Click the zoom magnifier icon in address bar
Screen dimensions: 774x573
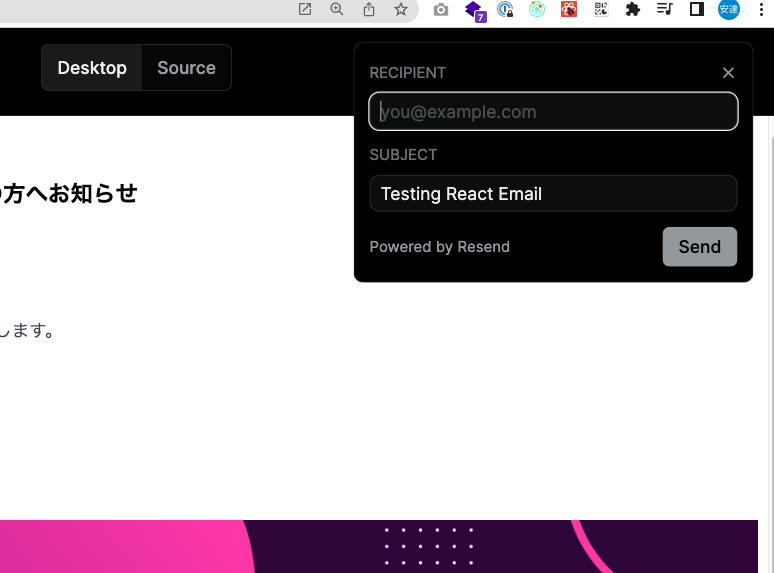click(x=337, y=9)
